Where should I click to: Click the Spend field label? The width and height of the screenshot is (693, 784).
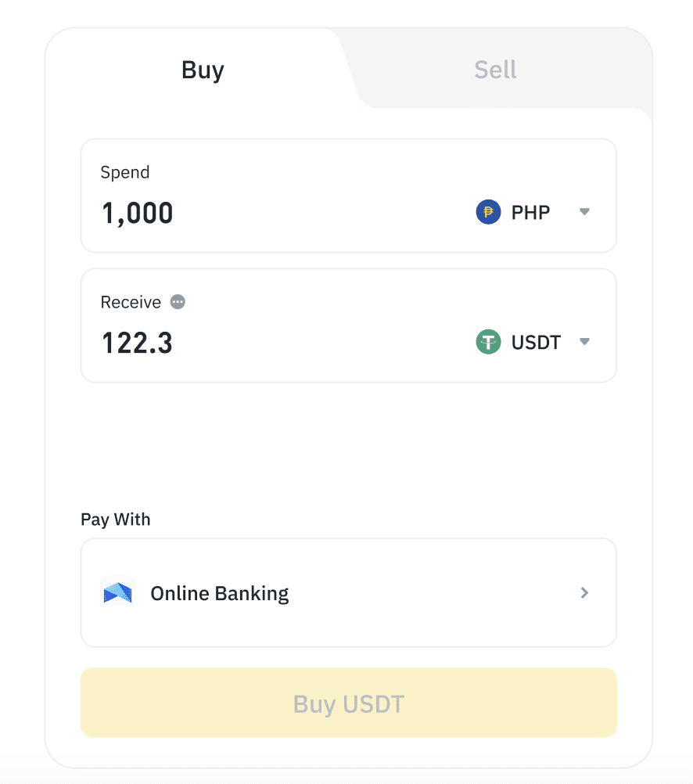(x=125, y=172)
